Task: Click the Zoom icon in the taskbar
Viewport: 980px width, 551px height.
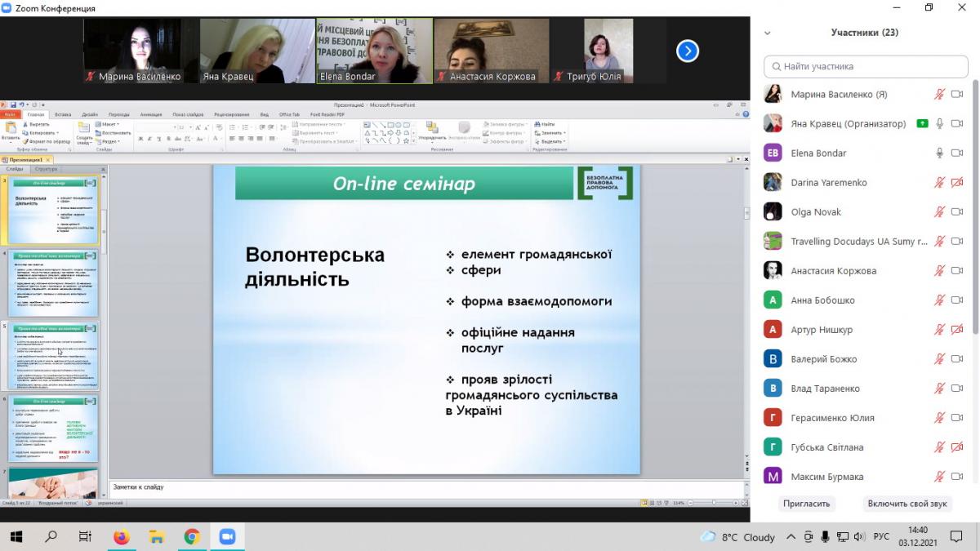Action: tap(227, 536)
